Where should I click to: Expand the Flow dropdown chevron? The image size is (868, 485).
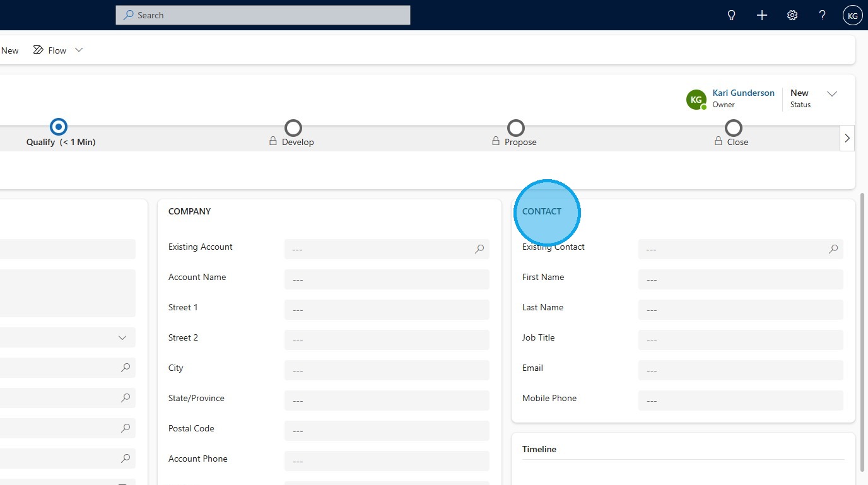pyautogui.click(x=79, y=50)
